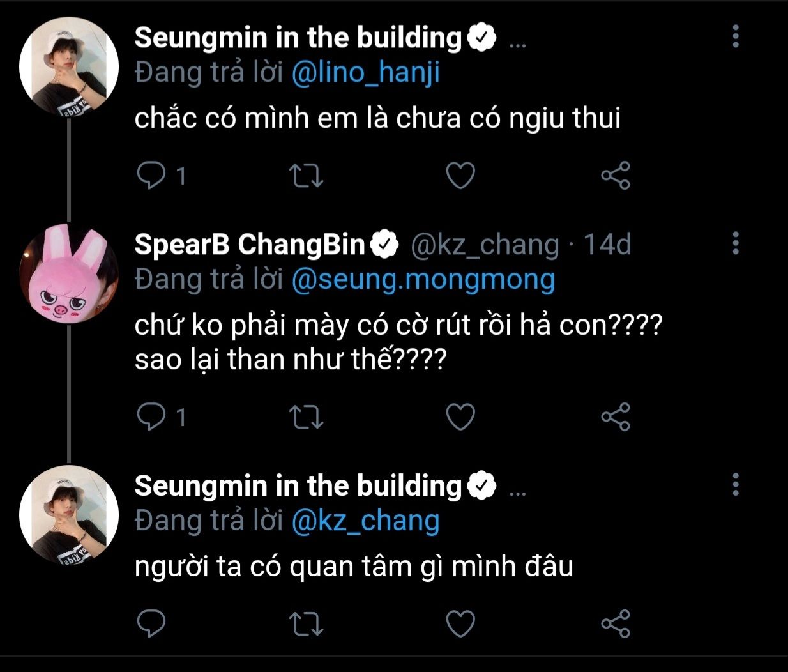This screenshot has height=672, width=788.
Task: Open the SpearB ChangBin display name
Action: pos(249,244)
